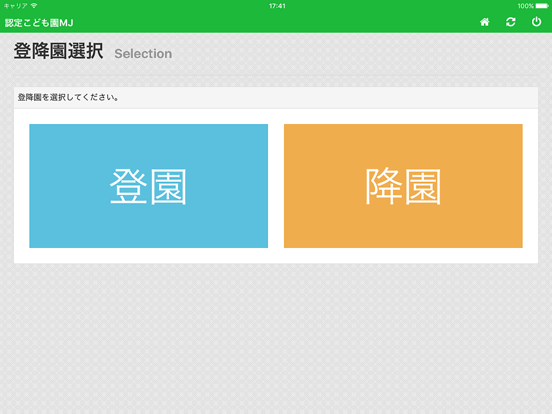Tap the Home icon in header
This screenshot has width=552, height=414.
(x=484, y=22)
